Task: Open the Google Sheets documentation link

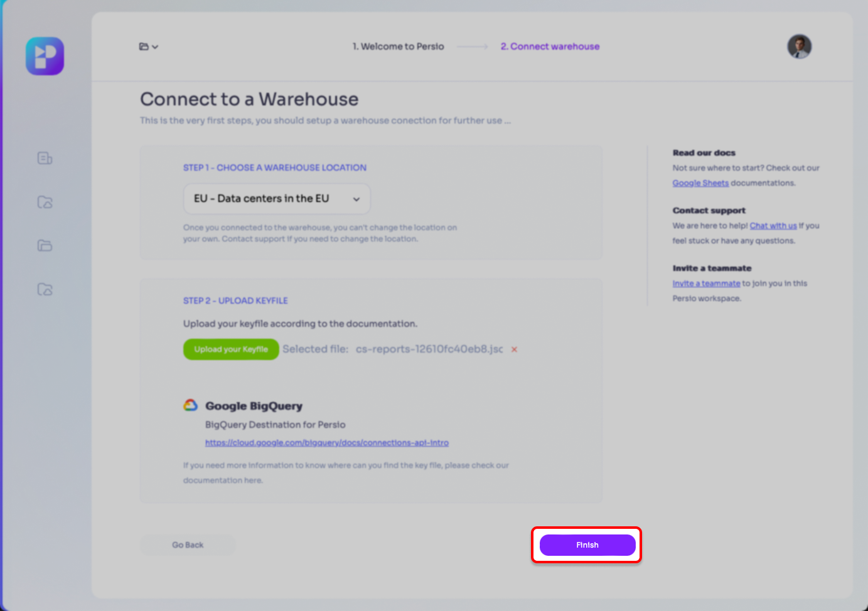Action: point(700,183)
